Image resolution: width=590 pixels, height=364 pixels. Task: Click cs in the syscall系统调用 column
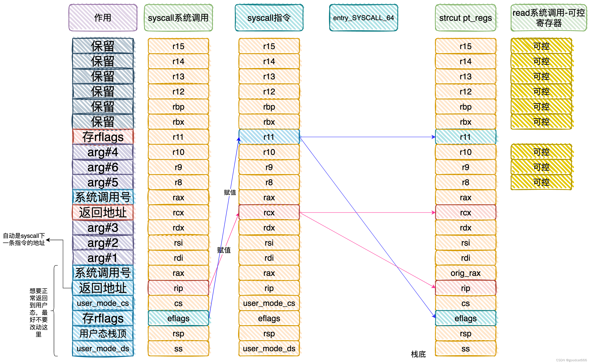click(178, 303)
